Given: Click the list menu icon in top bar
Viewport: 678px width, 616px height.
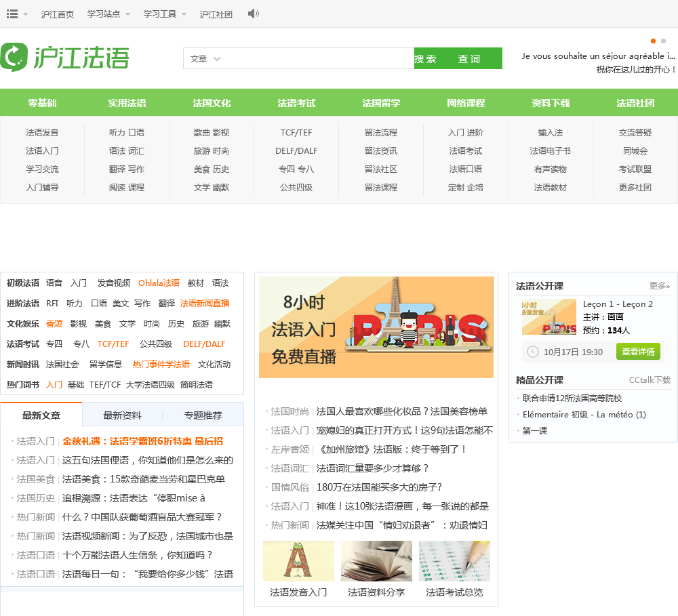Looking at the screenshot, I should (x=12, y=14).
